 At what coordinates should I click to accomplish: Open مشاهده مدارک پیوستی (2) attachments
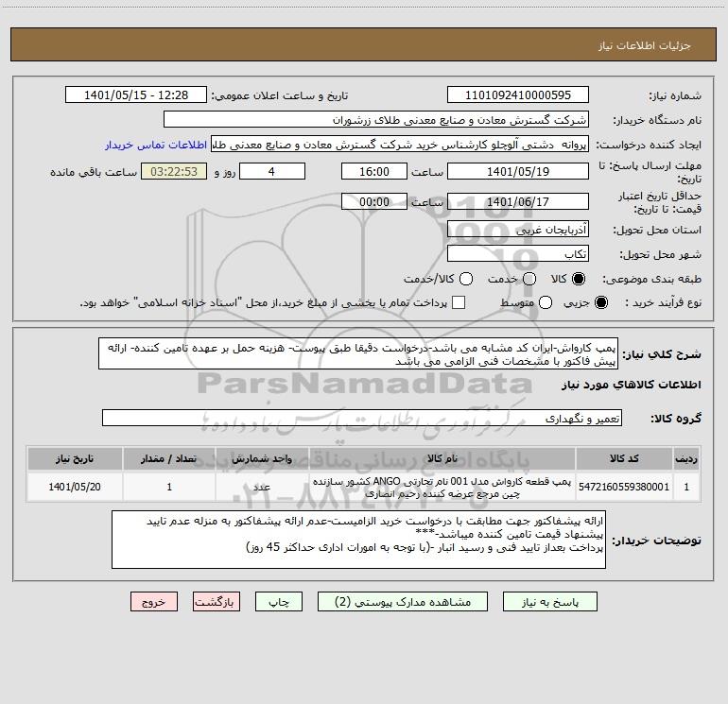(x=403, y=602)
